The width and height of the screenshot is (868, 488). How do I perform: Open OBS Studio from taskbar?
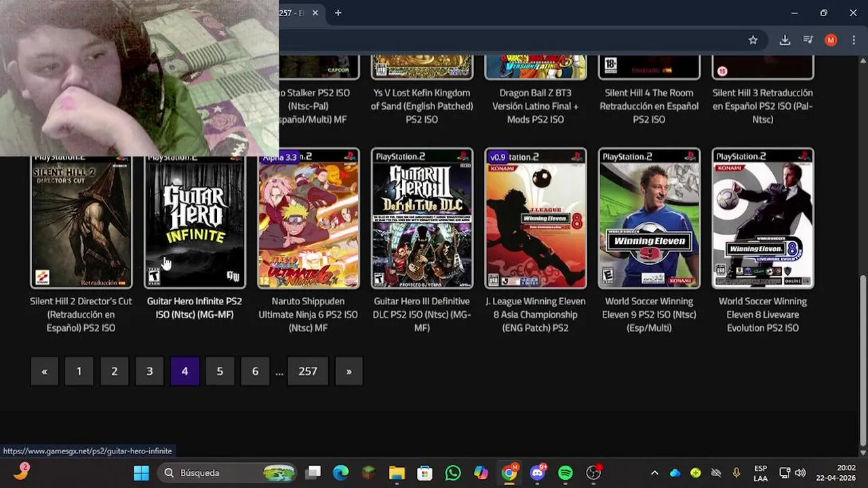click(593, 472)
